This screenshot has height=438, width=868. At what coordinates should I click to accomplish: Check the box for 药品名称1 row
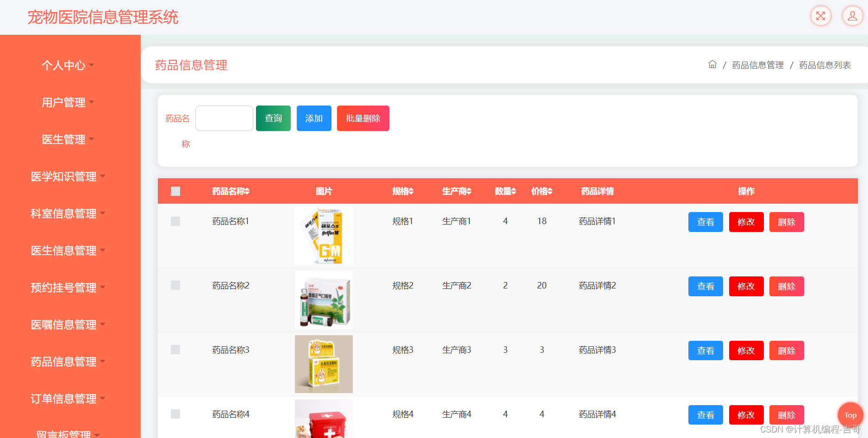coord(175,221)
